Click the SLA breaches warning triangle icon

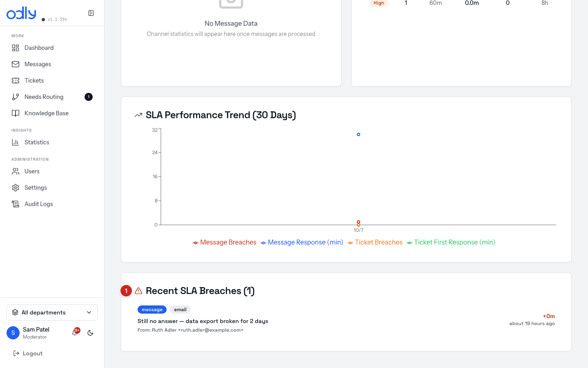tap(138, 291)
